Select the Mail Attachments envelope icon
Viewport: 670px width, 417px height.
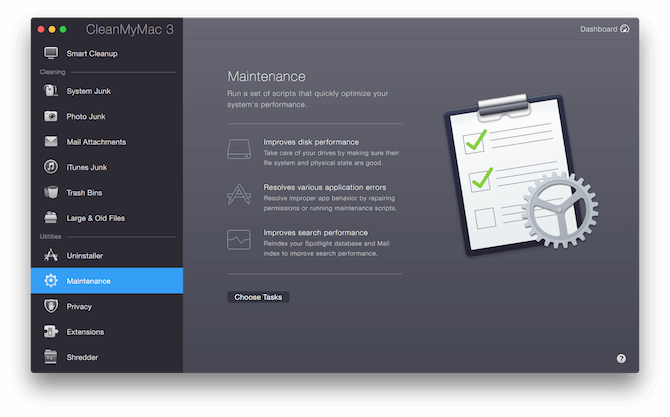coord(51,141)
